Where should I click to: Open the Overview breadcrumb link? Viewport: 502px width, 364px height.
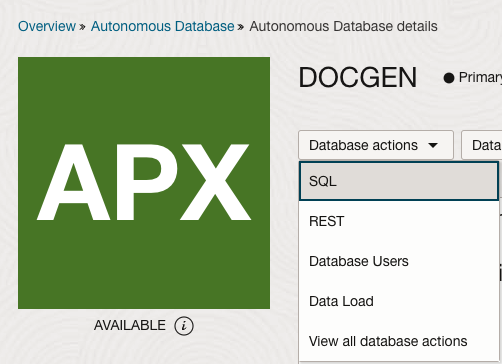click(x=47, y=26)
